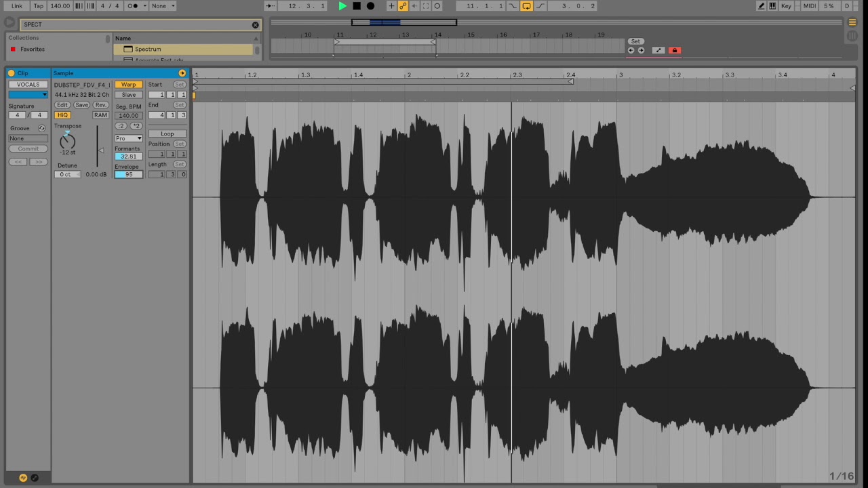Click the Transpose knob
The image size is (868, 488).
67,140
